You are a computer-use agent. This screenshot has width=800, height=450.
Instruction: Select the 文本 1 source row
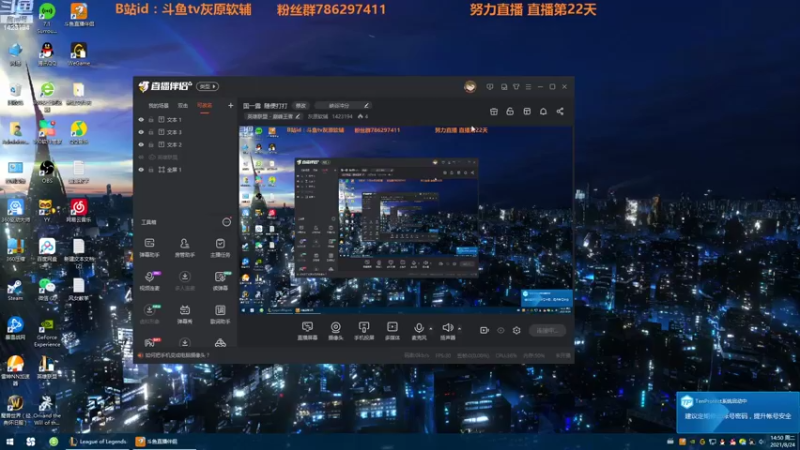pyautogui.click(x=185, y=120)
